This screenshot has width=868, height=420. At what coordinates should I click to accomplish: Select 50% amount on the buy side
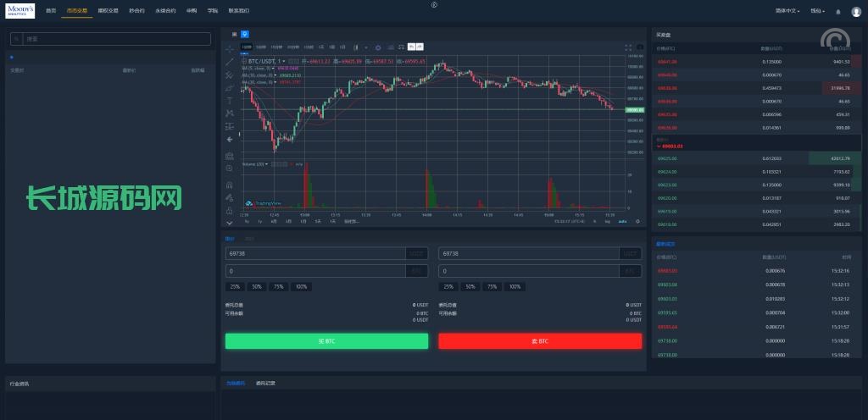coord(257,287)
